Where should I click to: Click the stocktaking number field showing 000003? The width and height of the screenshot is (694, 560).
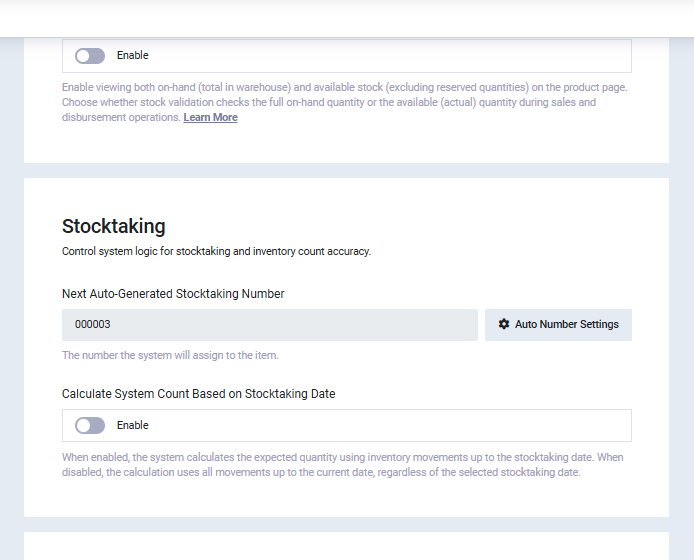[x=270, y=325]
